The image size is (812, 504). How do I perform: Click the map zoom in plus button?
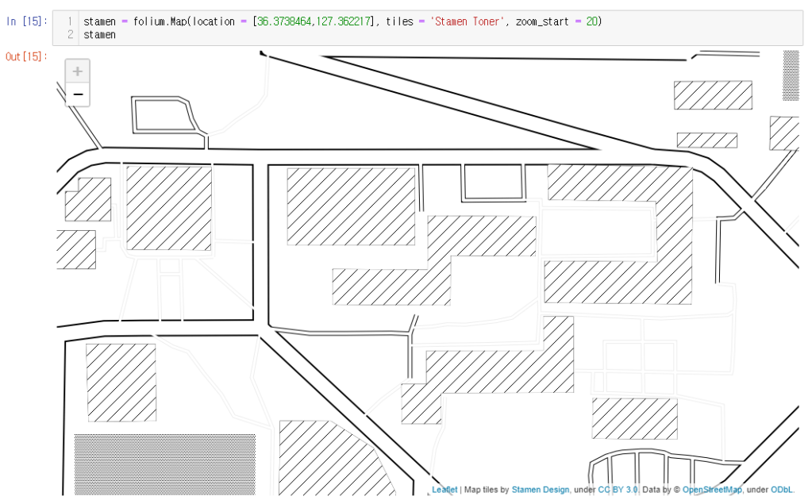tap(77, 71)
